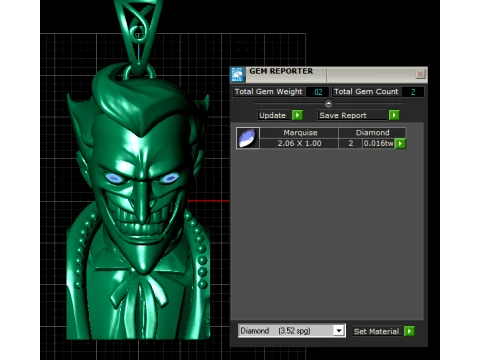Collapse the panel using the round up-arrow
Viewport: 480px width, 360px height.
[328, 104]
